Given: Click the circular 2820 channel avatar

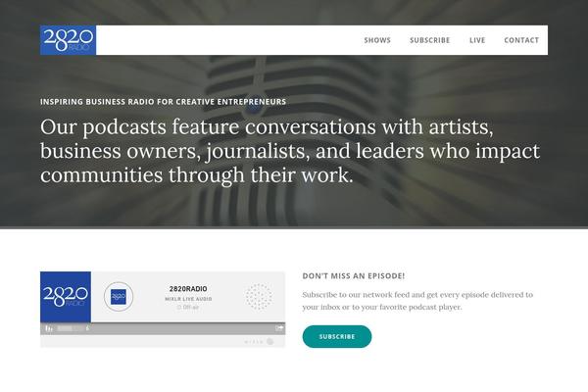Looking at the screenshot, I should tap(119, 297).
